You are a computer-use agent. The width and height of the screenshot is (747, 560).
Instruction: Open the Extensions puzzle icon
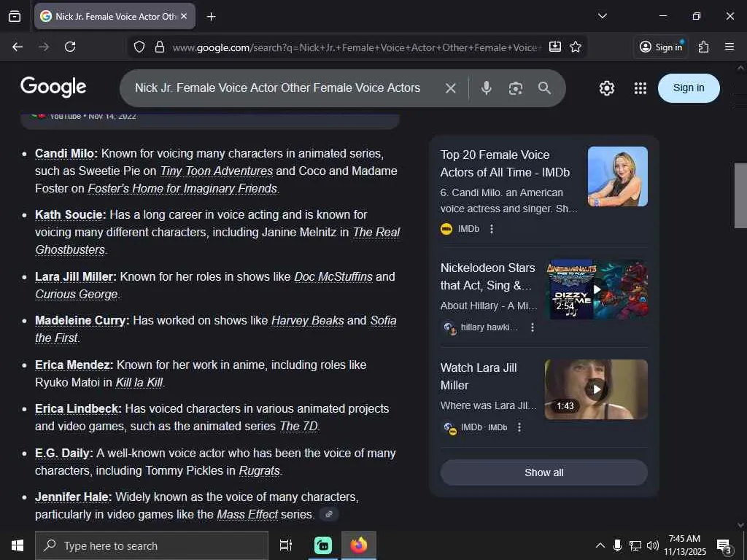(x=704, y=47)
